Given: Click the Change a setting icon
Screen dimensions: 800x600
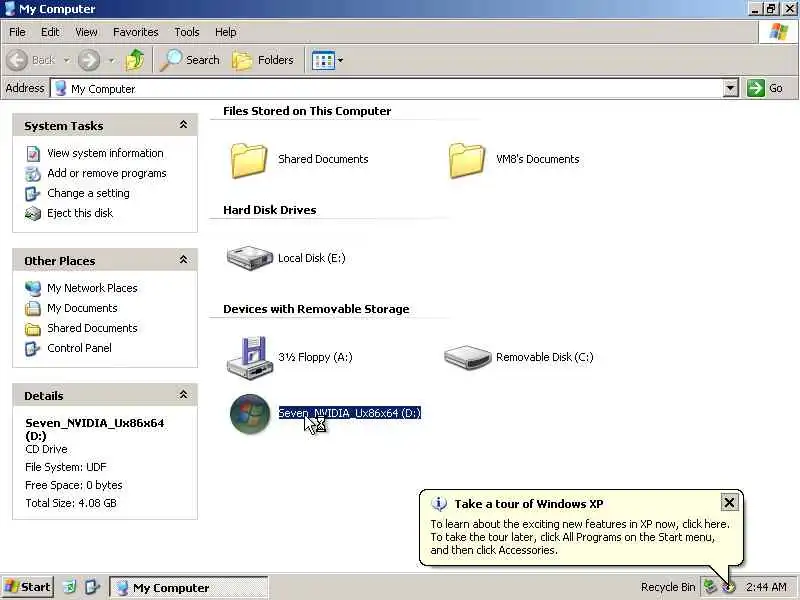Looking at the screenshot, I should tap(33, 193).
